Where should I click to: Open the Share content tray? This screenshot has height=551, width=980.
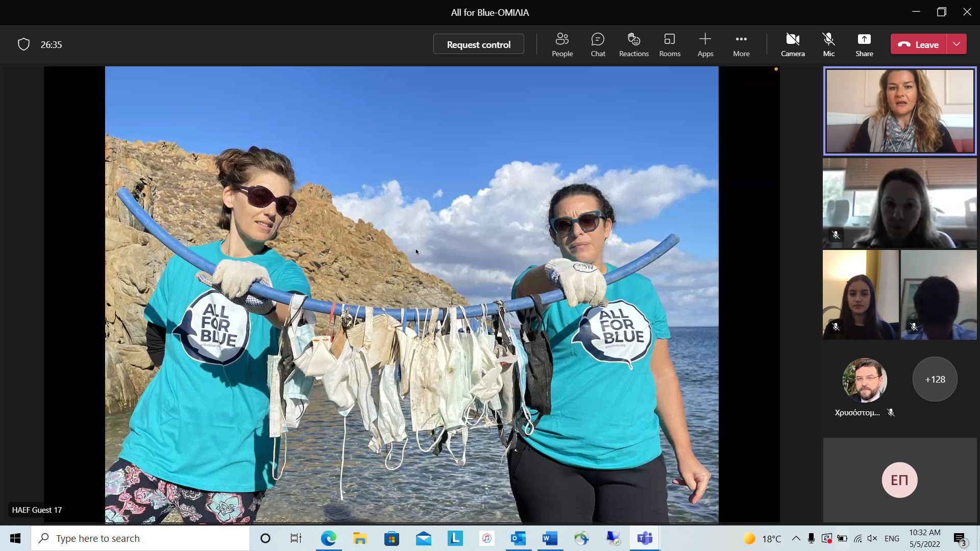(864, 44)
